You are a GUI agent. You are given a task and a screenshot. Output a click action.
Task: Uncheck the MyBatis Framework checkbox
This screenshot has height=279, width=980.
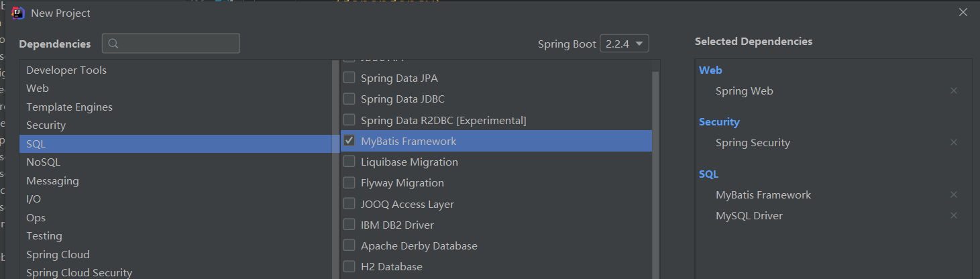coord(349,141)
